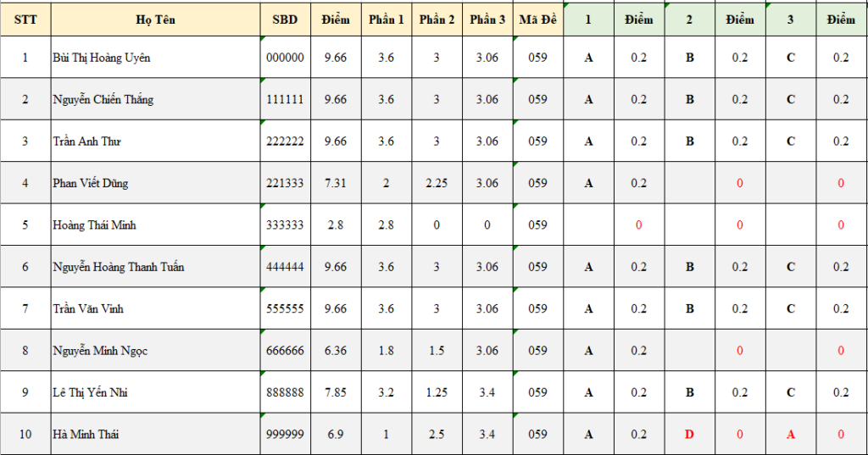Select the score 6.36 for Nguyễn Minh Ngọc

pyautogui.click(x=336, y=351)
